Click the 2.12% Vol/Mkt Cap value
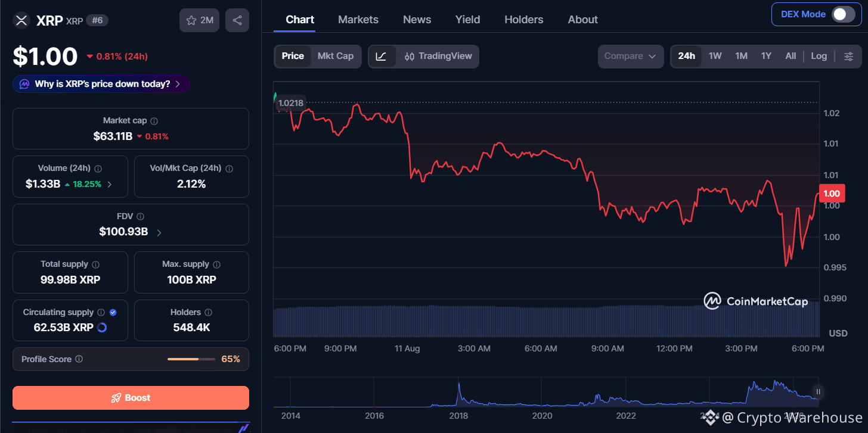This screenshot has width=868, height=433. point(191,184)
